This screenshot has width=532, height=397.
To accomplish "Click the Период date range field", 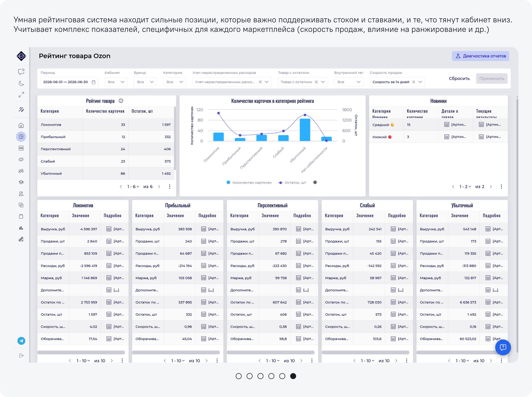I will click(x=69, y=82).
